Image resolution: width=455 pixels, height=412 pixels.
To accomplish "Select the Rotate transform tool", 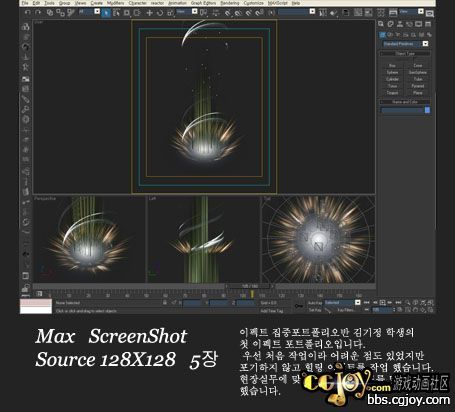I will point(160,13).
